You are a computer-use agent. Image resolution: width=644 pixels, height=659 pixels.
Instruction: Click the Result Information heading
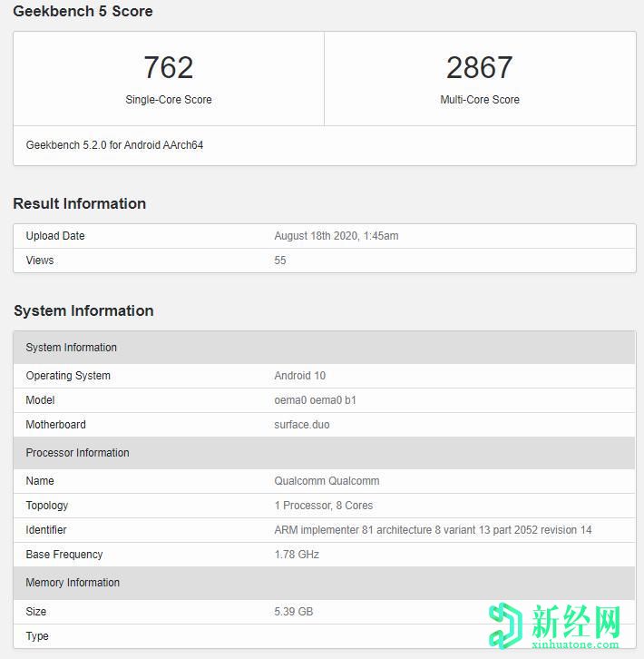coord(80,203)
